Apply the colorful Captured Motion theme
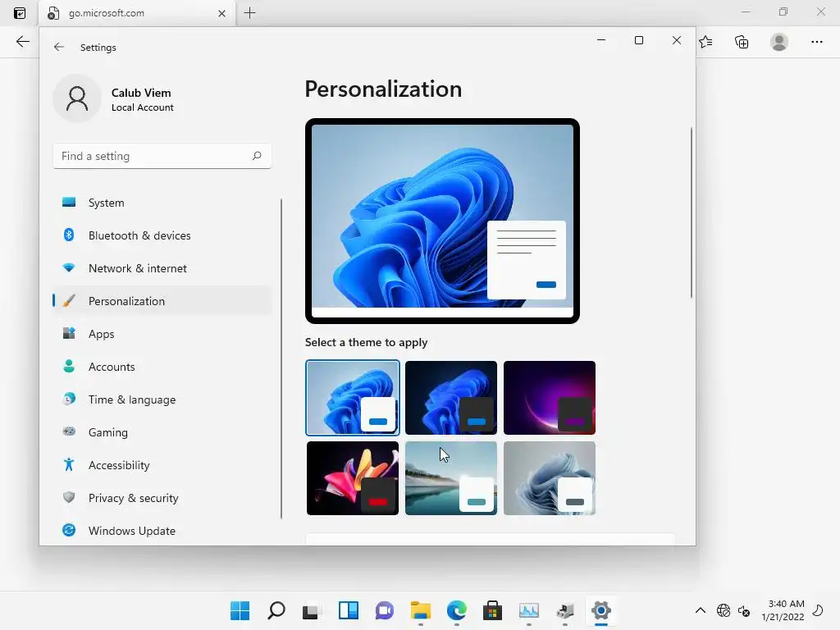Image resolution: width=840 pixels, height=630 pixels. (x=353, y=478)
